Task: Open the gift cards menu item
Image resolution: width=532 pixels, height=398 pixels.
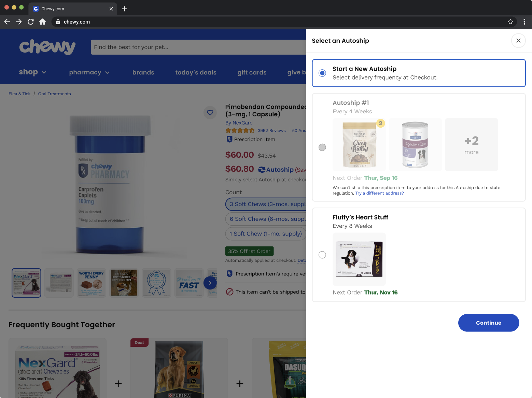Action: coord(252,72)
